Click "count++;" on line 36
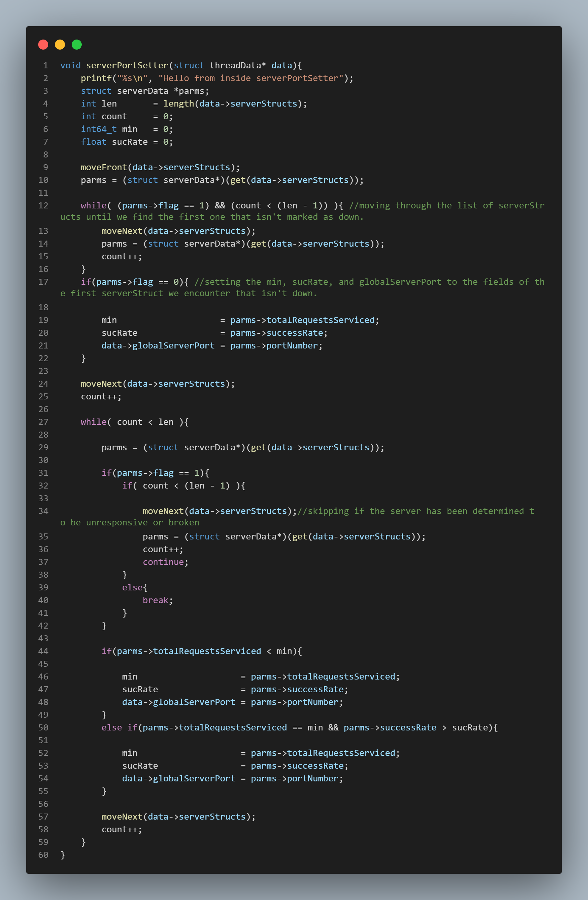The image size is (588, 900). [x=163, y=550]
